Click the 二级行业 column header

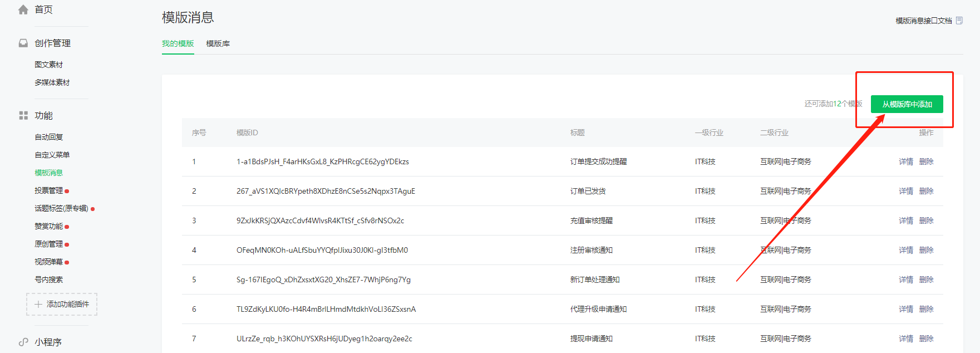[774, 133]
